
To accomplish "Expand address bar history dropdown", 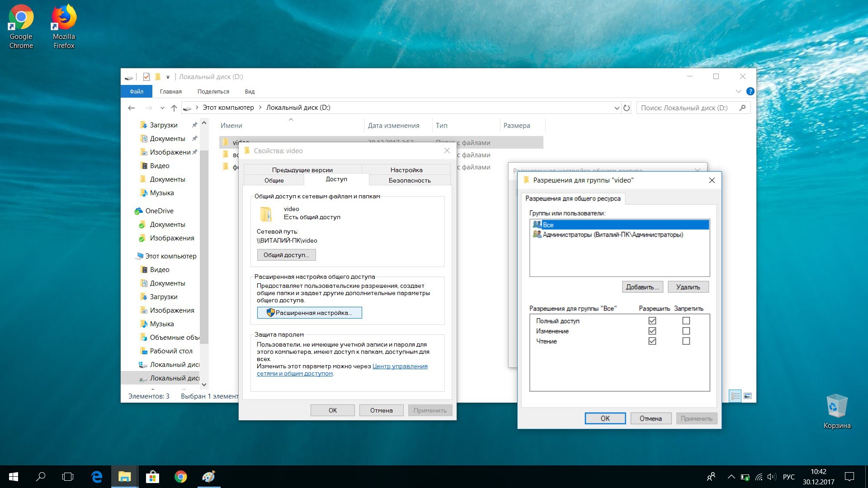I will 617,108.
